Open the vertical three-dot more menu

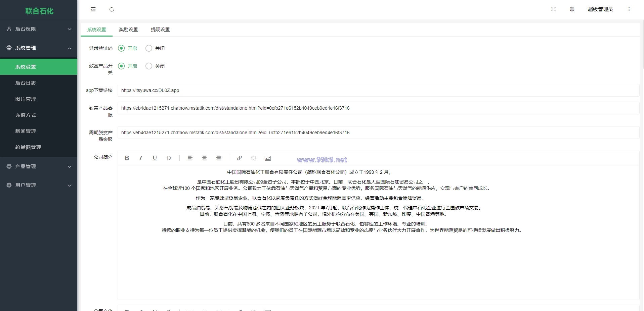629,9
